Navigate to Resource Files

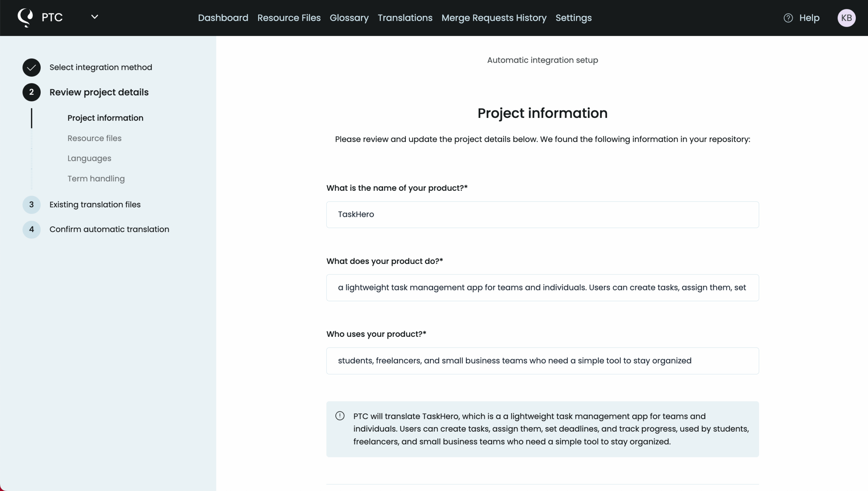[289, 18]
